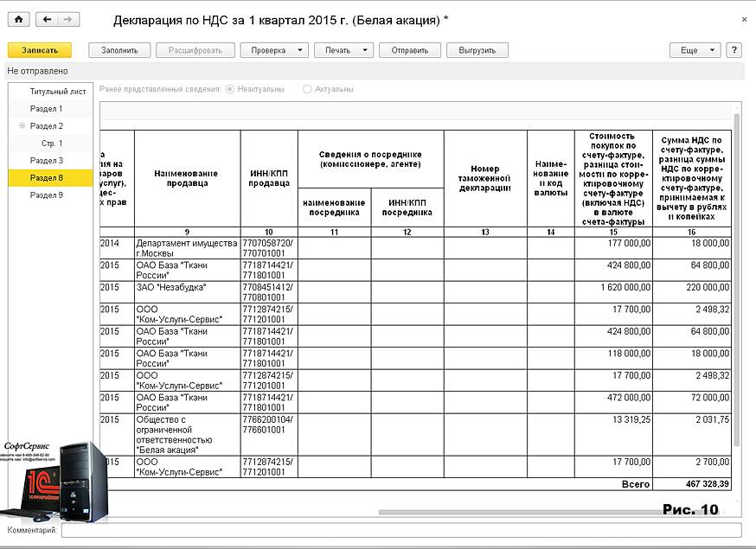Click the Записать button
This screenshot has height=549, width=756.
point(40,50)
